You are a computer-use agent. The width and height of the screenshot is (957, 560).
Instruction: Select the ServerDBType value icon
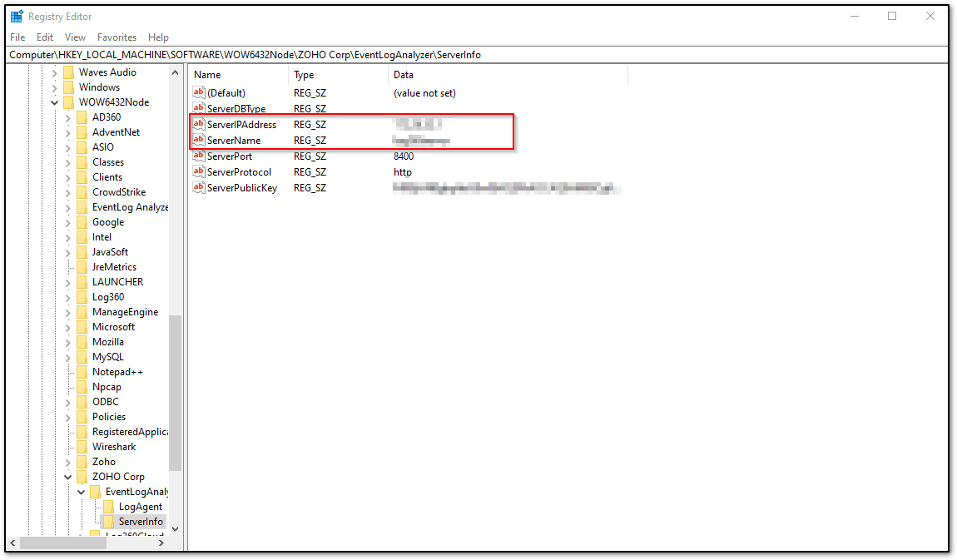click(198, 108)
